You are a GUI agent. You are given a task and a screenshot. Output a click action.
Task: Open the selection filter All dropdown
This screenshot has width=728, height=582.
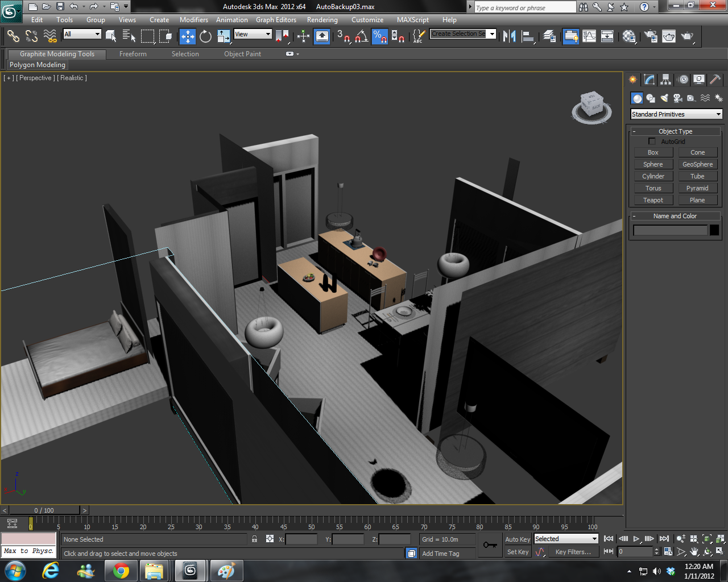[x=81, y=34]
